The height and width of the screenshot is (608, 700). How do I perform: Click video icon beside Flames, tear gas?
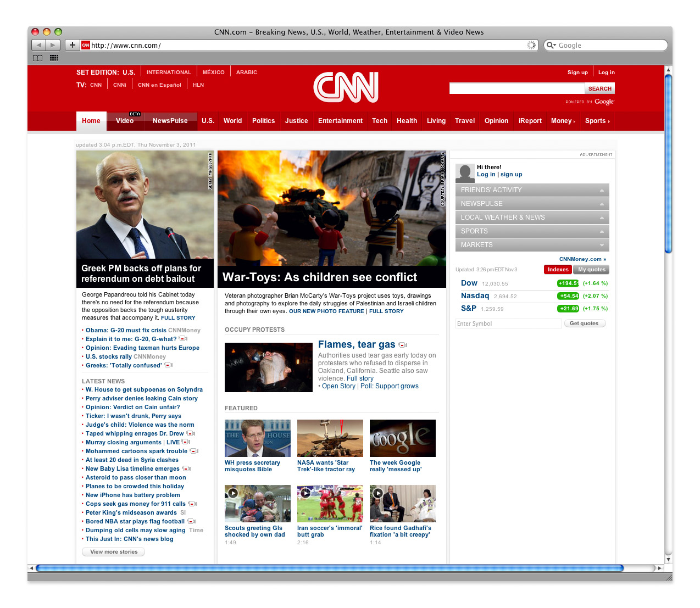click(x=403, y=345)
